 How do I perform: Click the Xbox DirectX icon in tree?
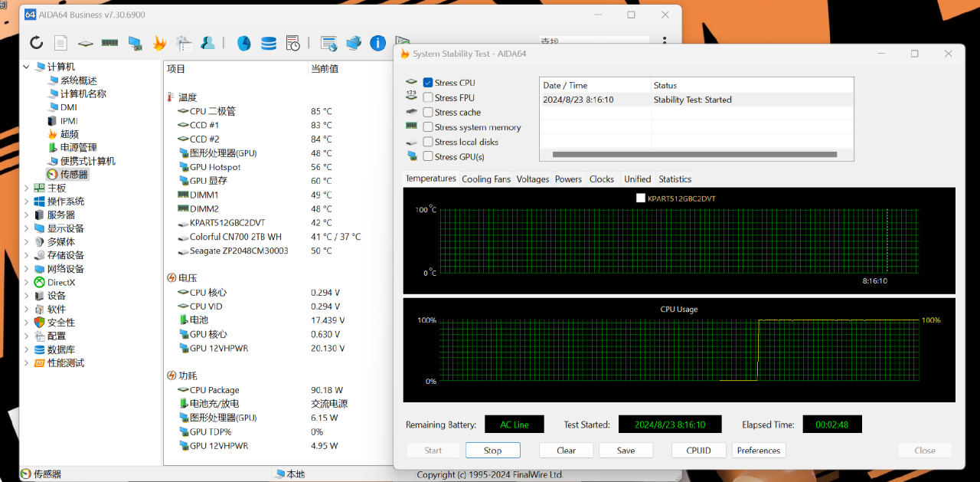(40, 282)
